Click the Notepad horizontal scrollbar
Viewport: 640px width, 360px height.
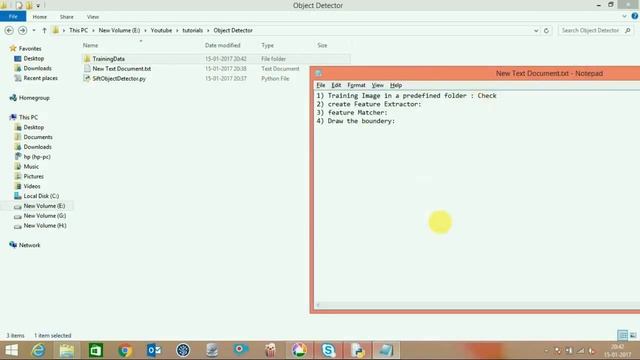[x=478, y=305]
